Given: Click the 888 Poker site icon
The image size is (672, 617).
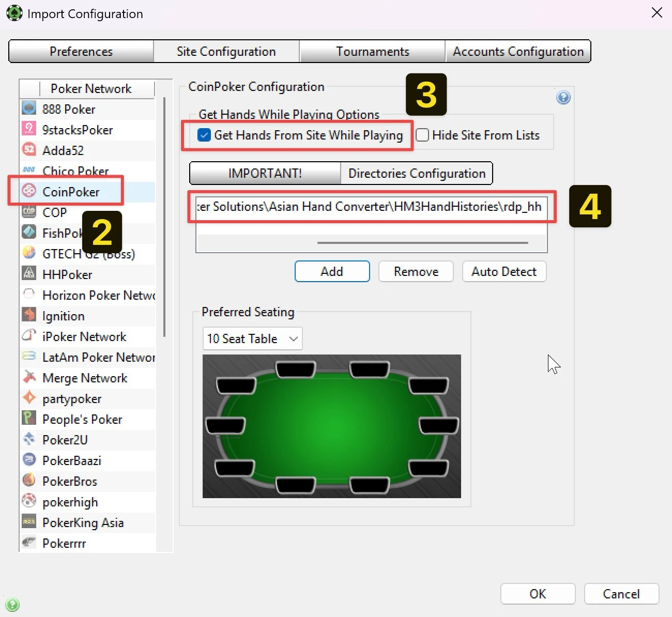Looking at the screenshot, I should (x=29, y=109).
